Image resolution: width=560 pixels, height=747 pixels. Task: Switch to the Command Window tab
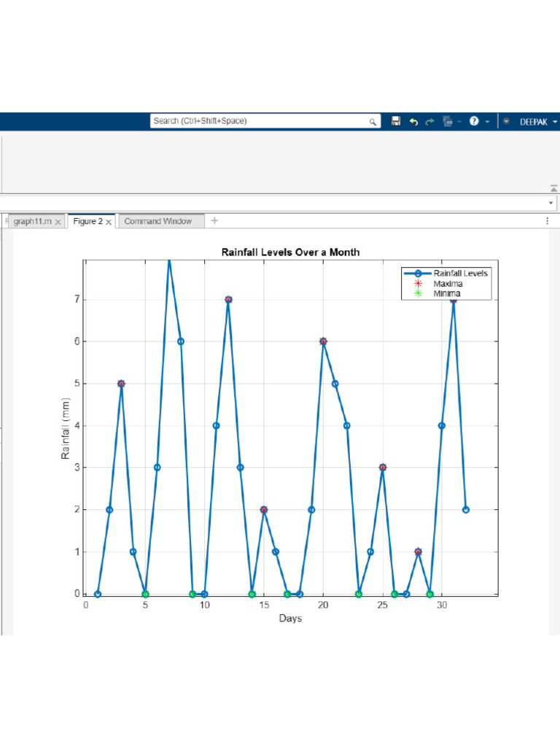158,221
